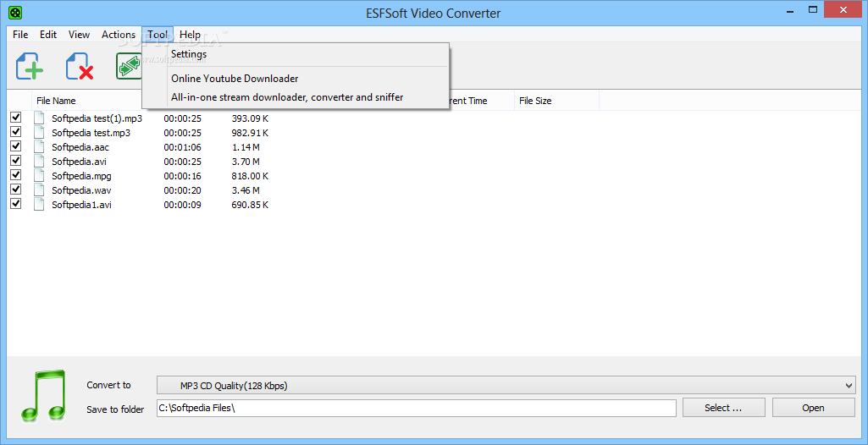The width and height of the screenshot is (868, 445).
Task: Uncheck Softpedia1.avi checkbox
Action: coord(16,203)
